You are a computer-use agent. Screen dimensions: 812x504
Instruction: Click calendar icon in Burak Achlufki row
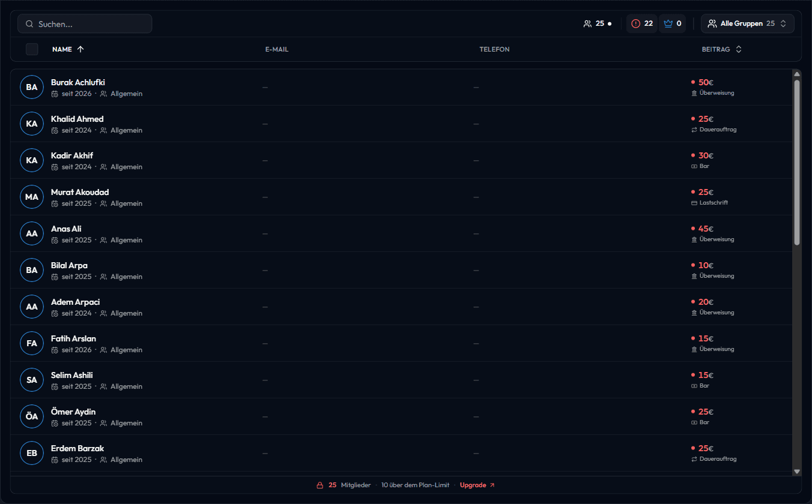pos(55,94)
